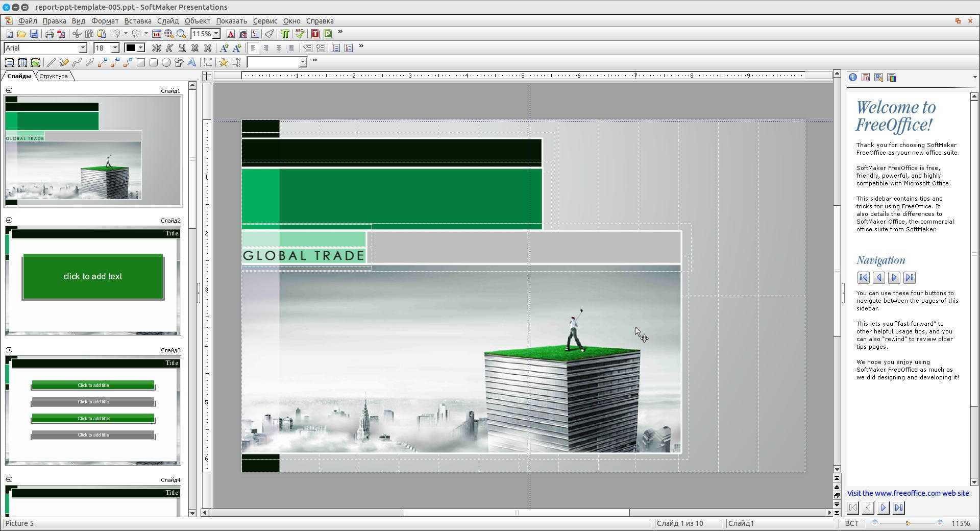Select the Слайд2 thumbnail
Viewport: 980px width, 531px height.
pyautogui.click(x=93, y=281)
